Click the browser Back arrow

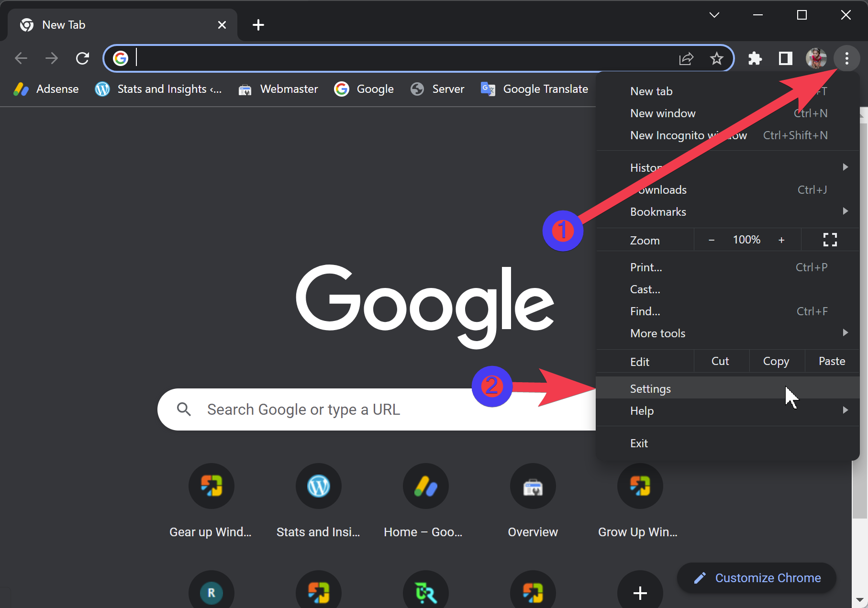(x=21, y=58)
